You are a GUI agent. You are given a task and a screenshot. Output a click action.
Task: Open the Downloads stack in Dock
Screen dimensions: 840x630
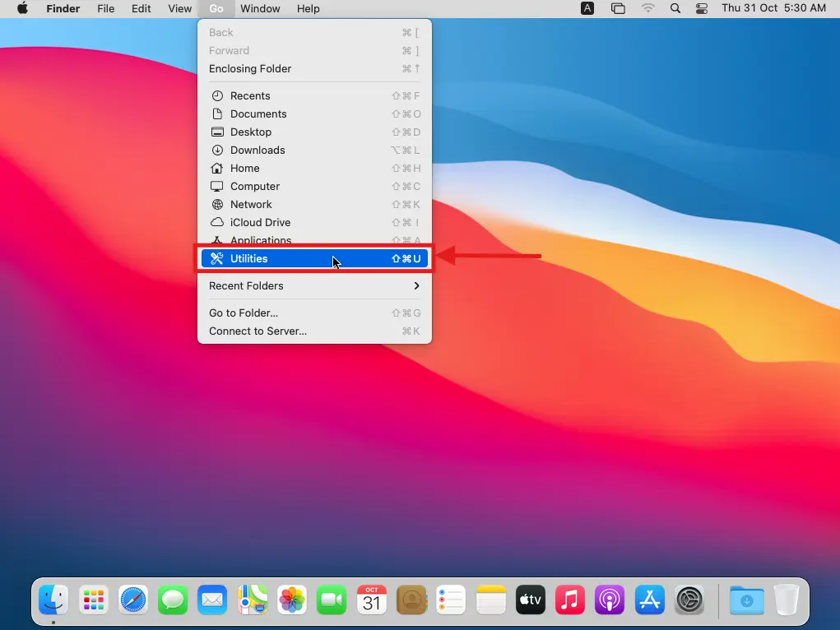click(747, 600)
